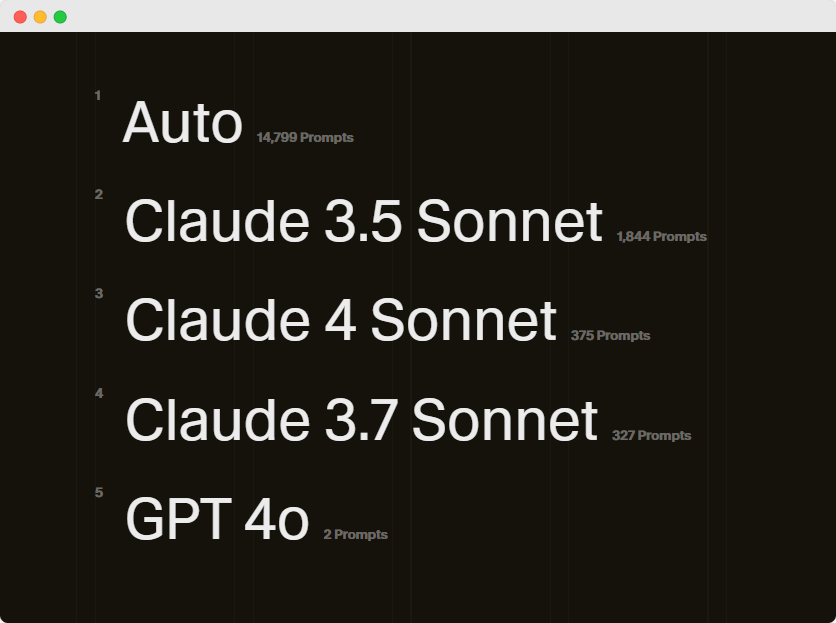
Task: Click rank number 4 beside Claude 3.7 Sonnet
Action: point(98,394)
